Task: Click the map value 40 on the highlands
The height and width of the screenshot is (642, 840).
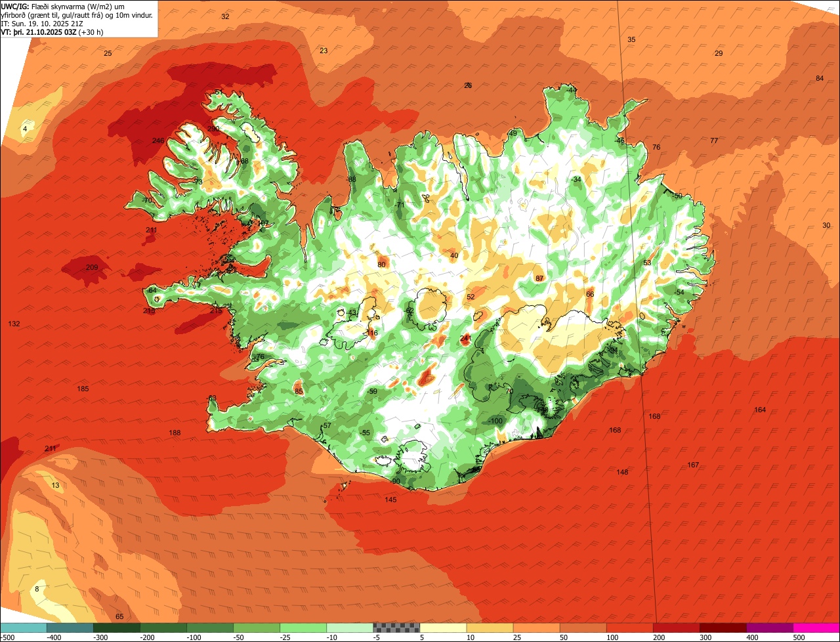Action: (x=454, y=255)
